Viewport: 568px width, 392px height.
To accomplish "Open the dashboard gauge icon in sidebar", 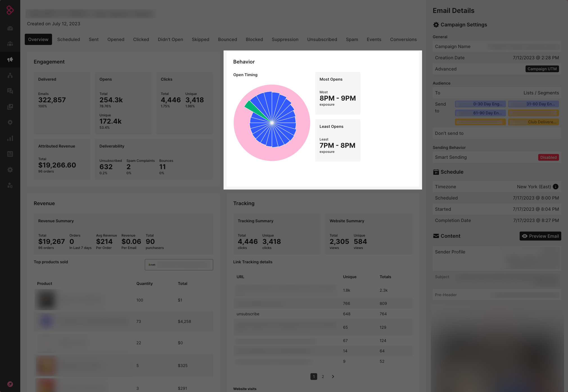I will 10,28.
